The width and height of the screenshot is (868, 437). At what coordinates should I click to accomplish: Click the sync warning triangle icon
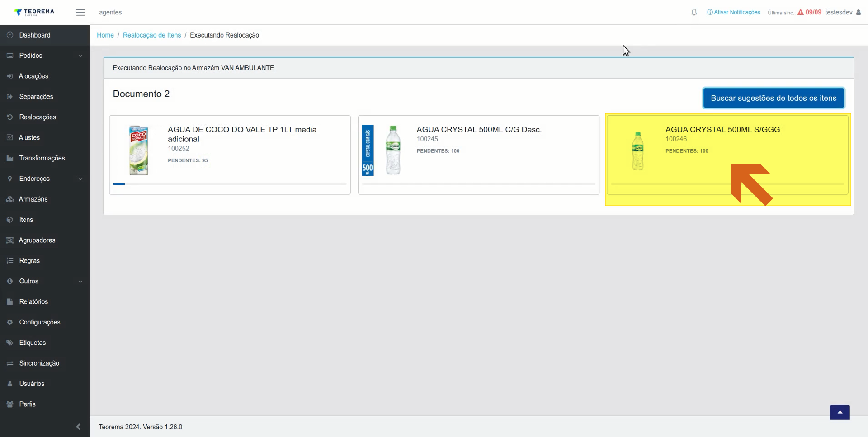coord(801,12)
